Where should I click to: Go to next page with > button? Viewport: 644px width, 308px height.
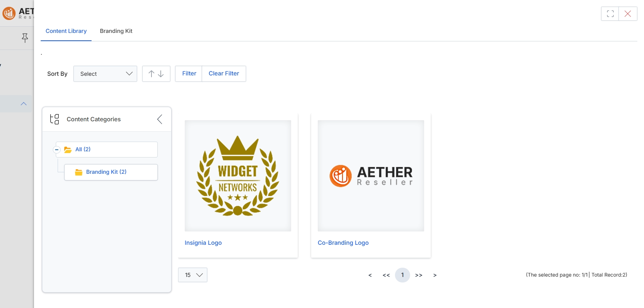pyautogui.click(x=435, y=275)
